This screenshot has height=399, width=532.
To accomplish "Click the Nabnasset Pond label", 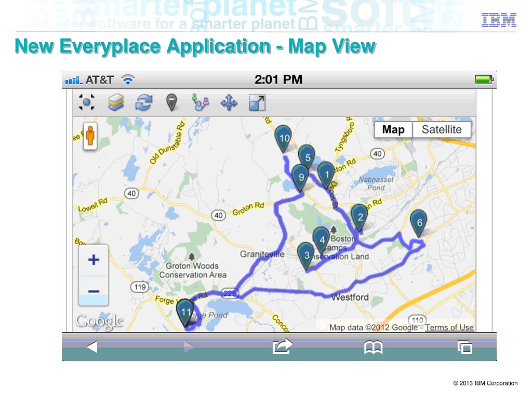I will click(x=376, y=183).
